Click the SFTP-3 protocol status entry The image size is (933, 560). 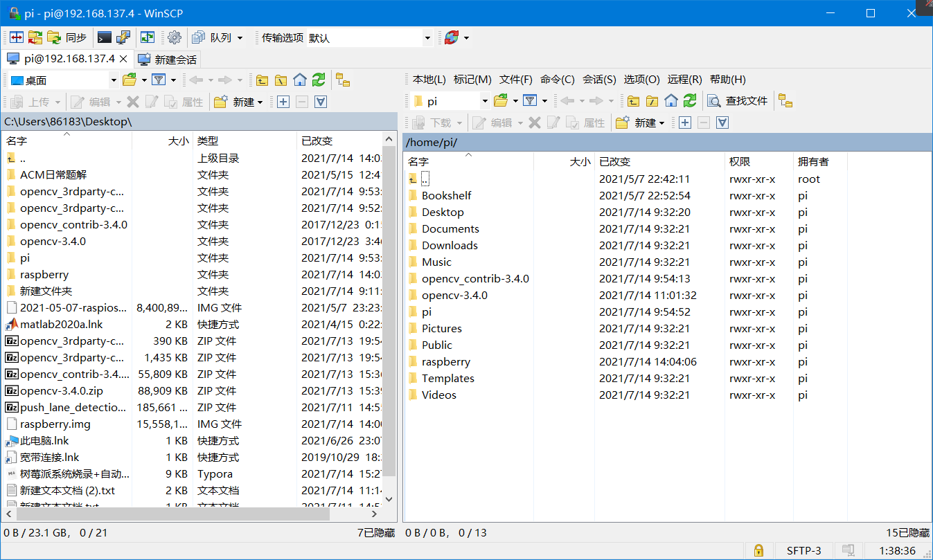coord(803,550)
